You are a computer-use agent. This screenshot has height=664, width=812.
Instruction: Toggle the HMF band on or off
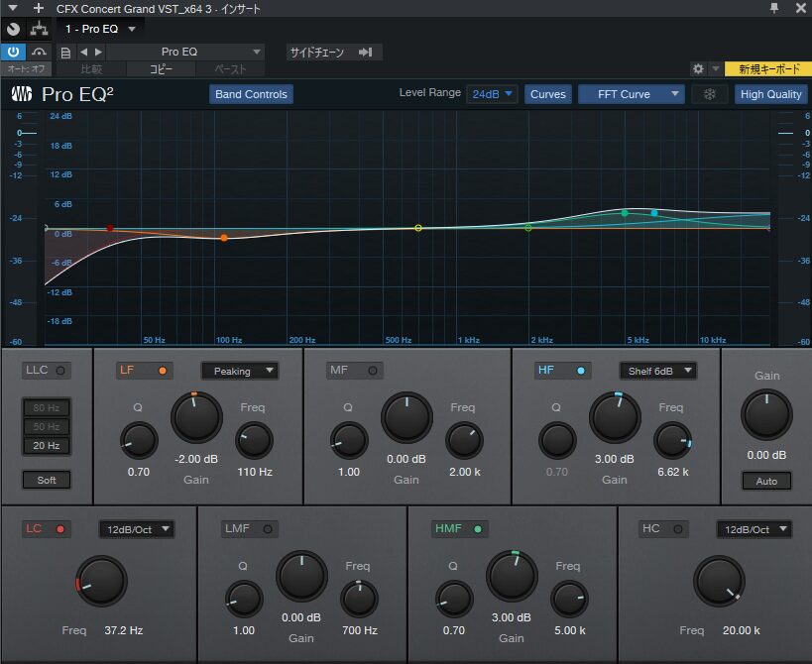click(460, 529)
